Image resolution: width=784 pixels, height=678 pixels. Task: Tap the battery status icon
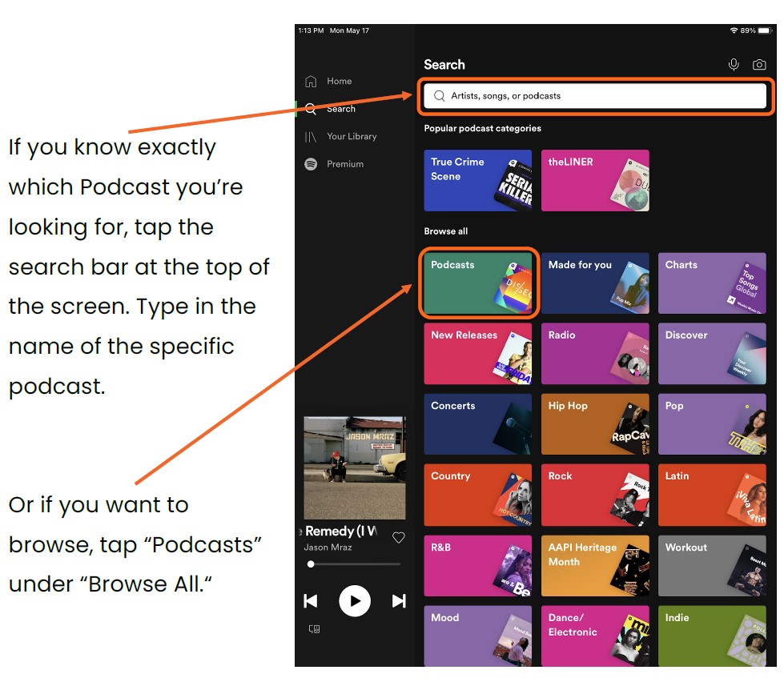coord(765,30)
